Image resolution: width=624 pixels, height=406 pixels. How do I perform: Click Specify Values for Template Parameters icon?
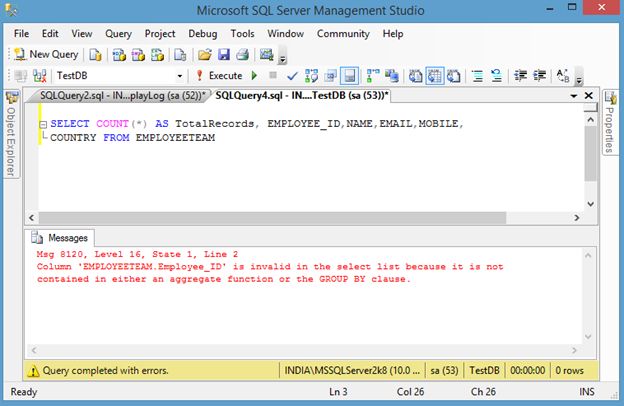click(563, 76)
